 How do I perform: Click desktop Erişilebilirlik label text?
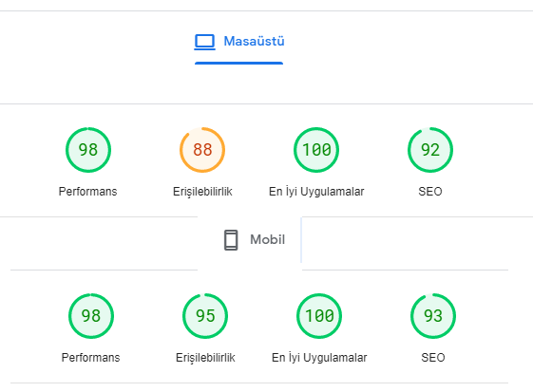click(202, 192)
